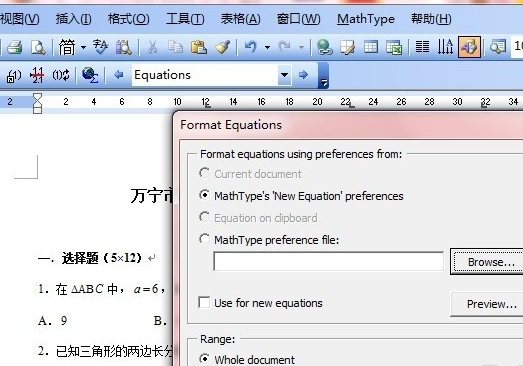Click the Document Map icon
The image size is (523, 366).
[x=498, y=47]
